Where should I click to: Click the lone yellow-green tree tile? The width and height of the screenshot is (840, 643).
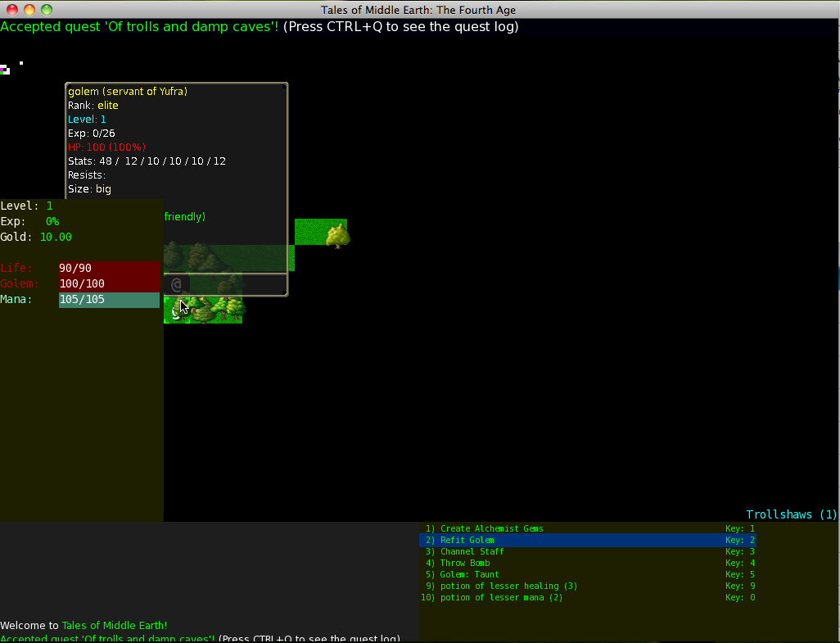(337, 236)
